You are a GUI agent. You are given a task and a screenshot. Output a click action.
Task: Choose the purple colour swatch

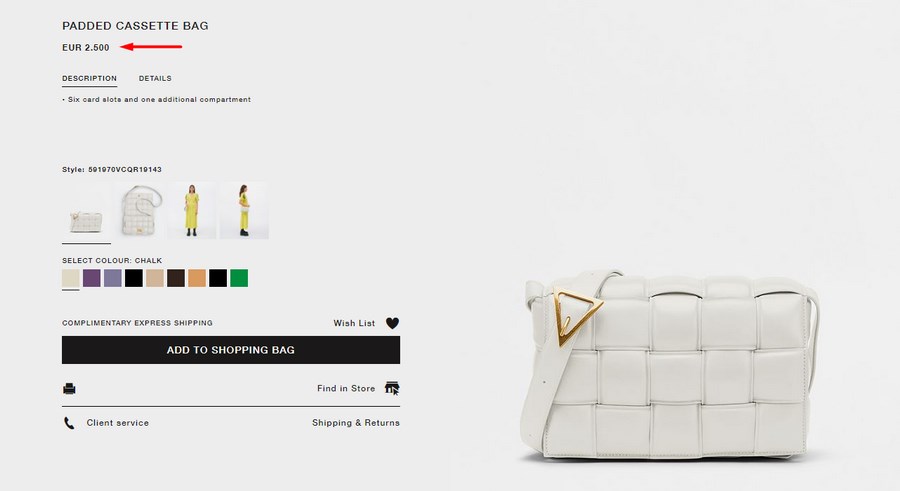tap(92, 278)
